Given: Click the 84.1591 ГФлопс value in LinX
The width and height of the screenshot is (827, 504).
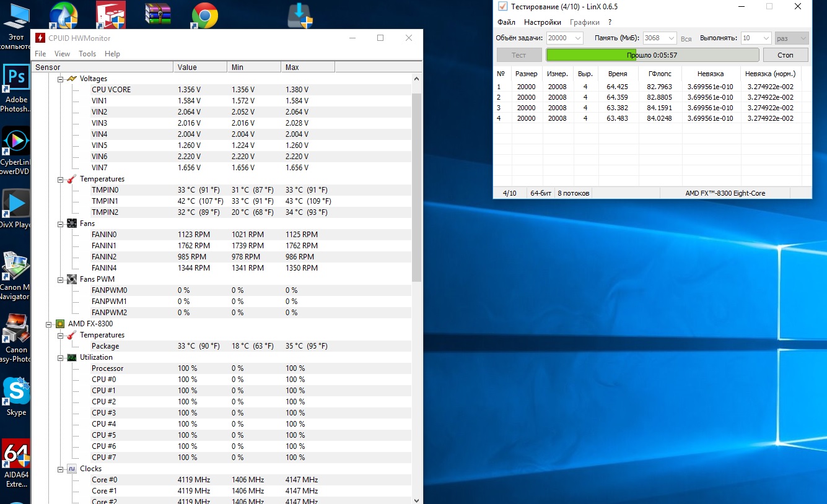Looking at the screenshot, I should [660, 108].
